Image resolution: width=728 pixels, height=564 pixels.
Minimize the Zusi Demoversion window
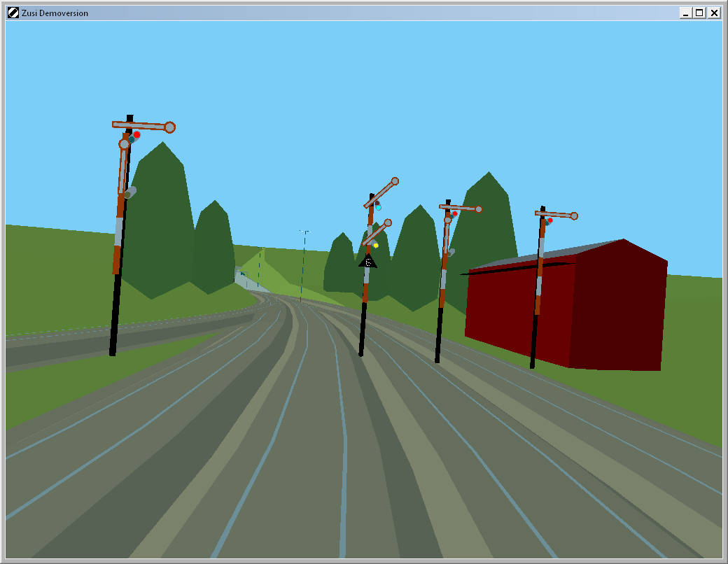tap(685, 13)
